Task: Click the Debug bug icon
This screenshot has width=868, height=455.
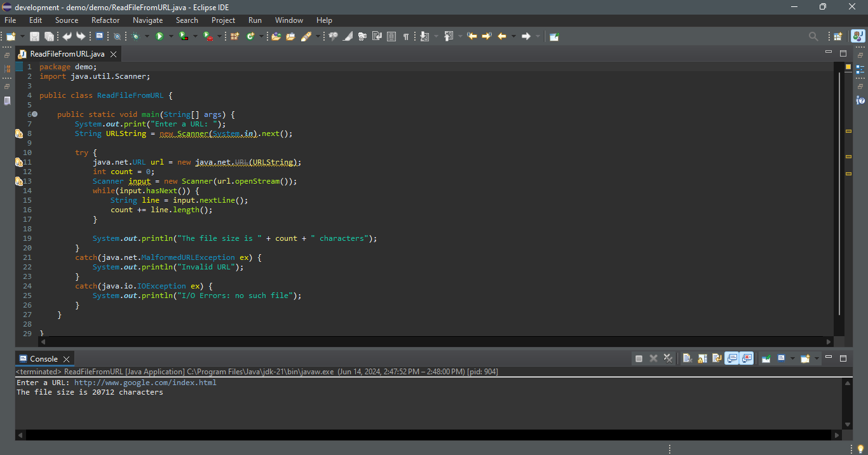Action: pyautogui.click(x=135, y=37)
